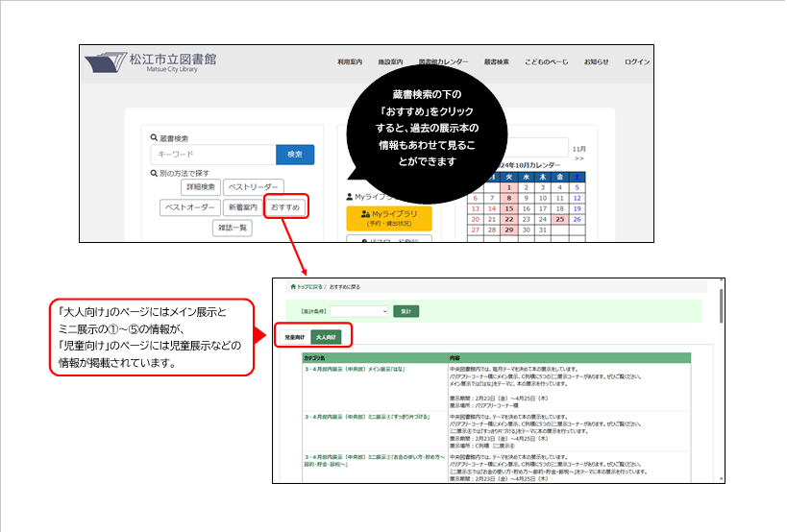The height and width of the screenshot is (532, 787).
Task: Click the 新着案内 button
Action: 243,207
